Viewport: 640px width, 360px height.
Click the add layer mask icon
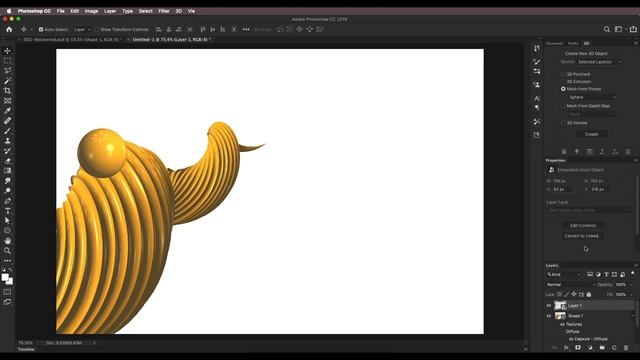[578, 347]
